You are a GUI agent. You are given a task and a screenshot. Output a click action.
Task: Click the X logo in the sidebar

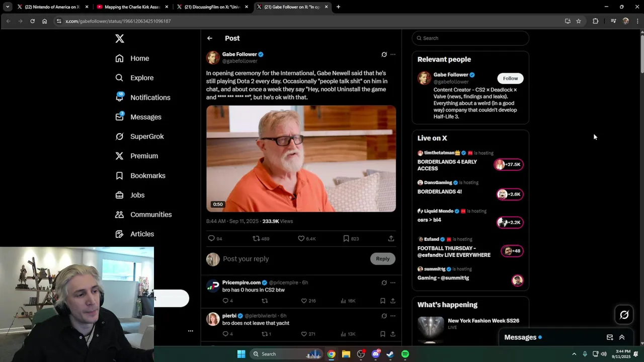coord(119,39)
